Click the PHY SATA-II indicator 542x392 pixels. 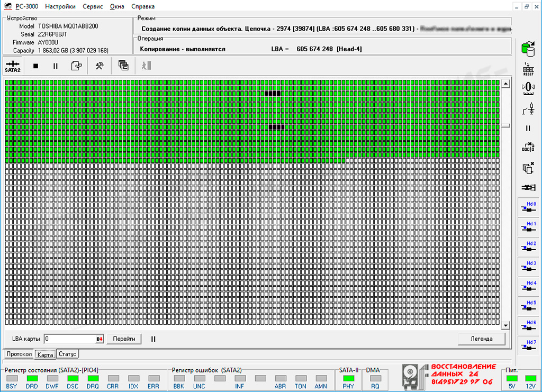point(348,379)
